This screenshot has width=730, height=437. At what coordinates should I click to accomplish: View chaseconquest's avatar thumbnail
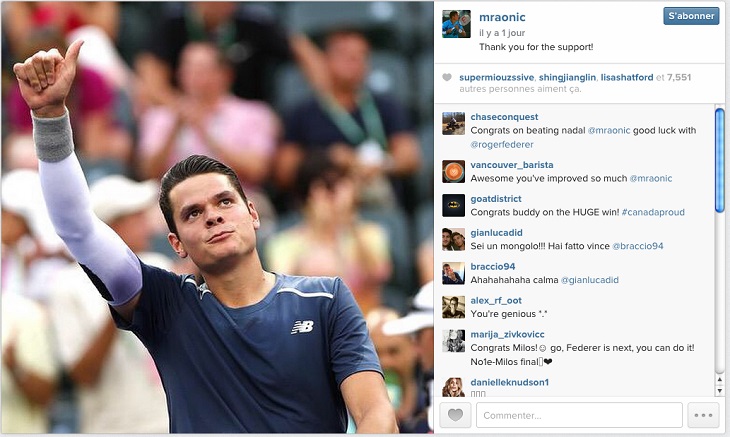tap(453, 123)
